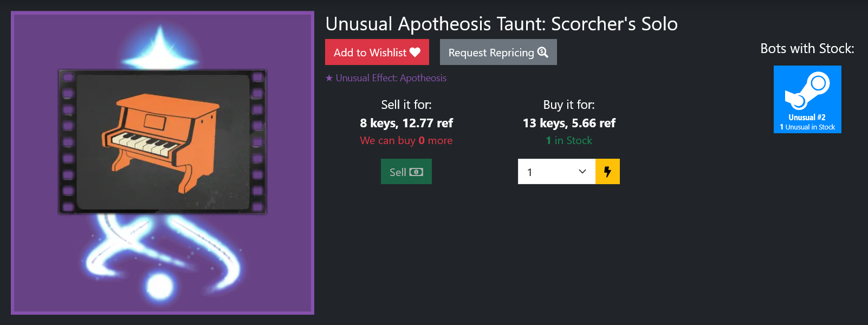
Task: Click the Add to Wishlist label
Action: (x=370, y=53)
